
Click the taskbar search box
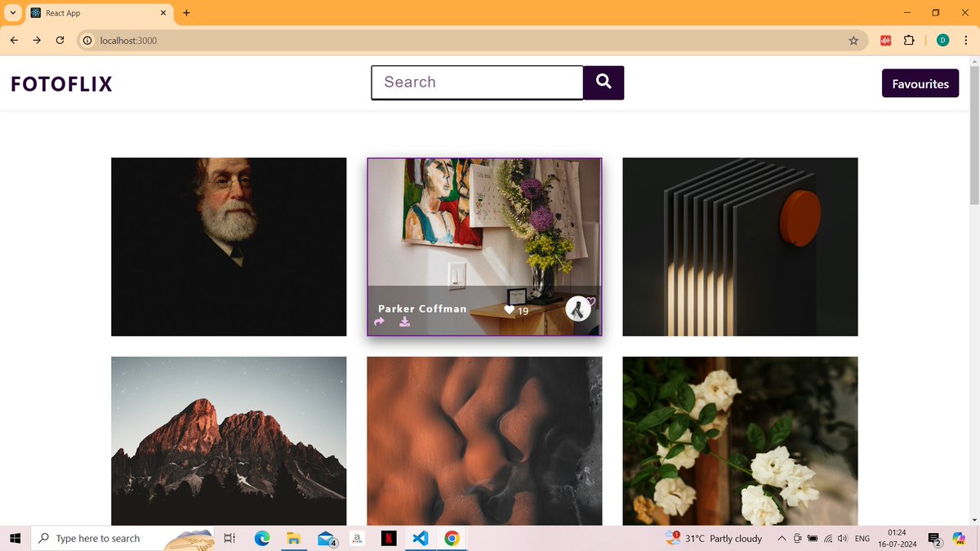coord(122,538)
